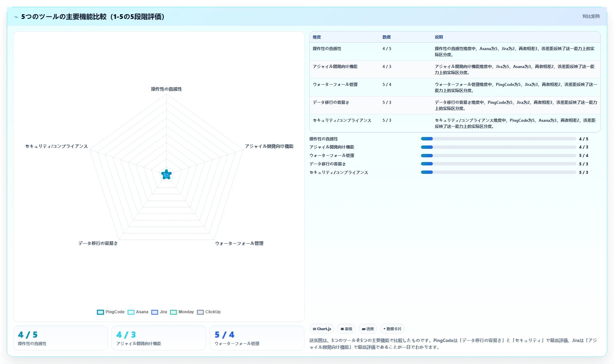Click the 4 / 3 value in table
The height and width of the screenshot is (364, 614).
point(387,67)
